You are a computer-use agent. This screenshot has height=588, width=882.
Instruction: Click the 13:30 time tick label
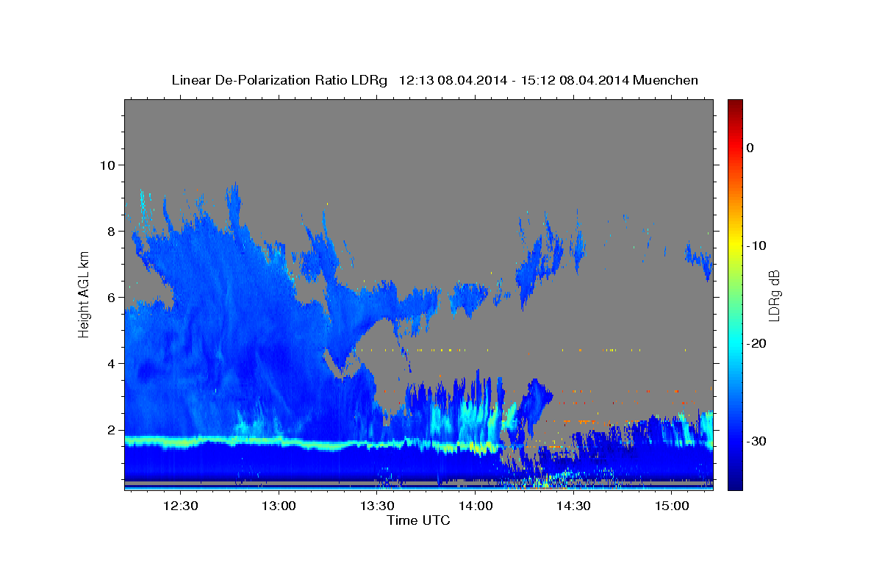[x=377, y=506]
